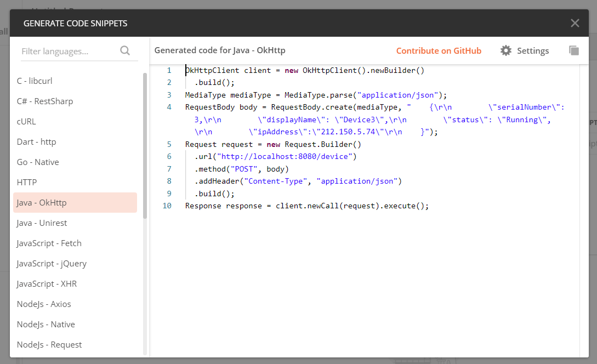The width and height of the screenshot is (597, 364).
Task: Select JavaScript - XHR language
Action: 75,283
